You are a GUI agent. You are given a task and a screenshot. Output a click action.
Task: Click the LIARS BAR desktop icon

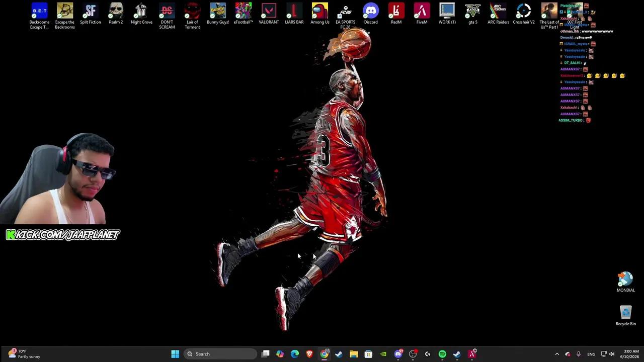pos(294,14)
